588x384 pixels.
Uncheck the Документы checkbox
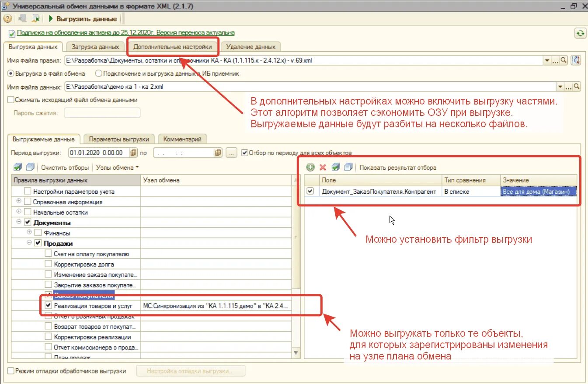[28, 223]
